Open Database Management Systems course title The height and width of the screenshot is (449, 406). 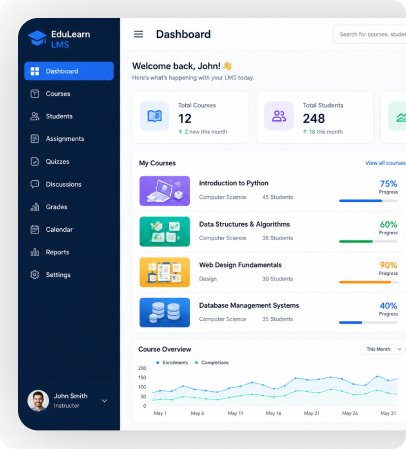click(x=249, y=305)
